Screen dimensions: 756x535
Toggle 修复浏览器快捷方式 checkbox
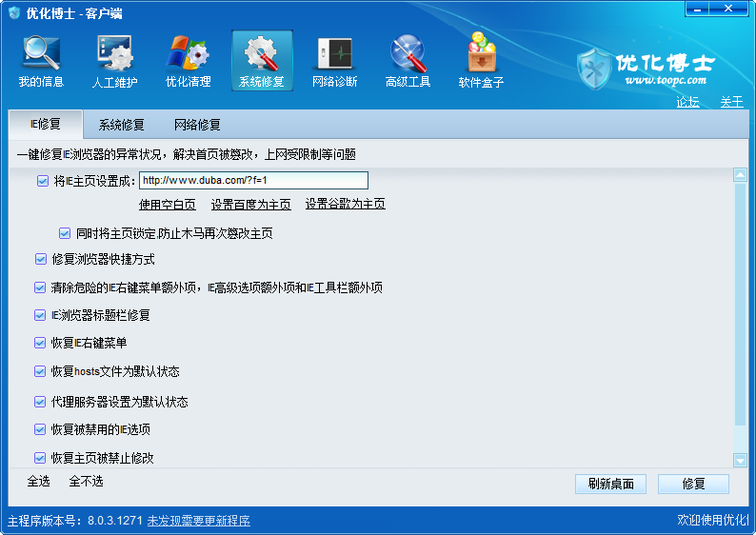(41, 259)
